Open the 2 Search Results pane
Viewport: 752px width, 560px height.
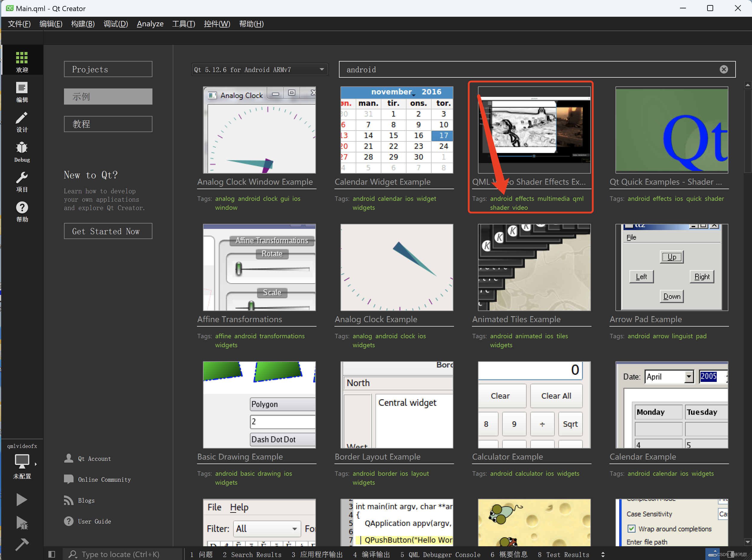(x=252, y=555)
